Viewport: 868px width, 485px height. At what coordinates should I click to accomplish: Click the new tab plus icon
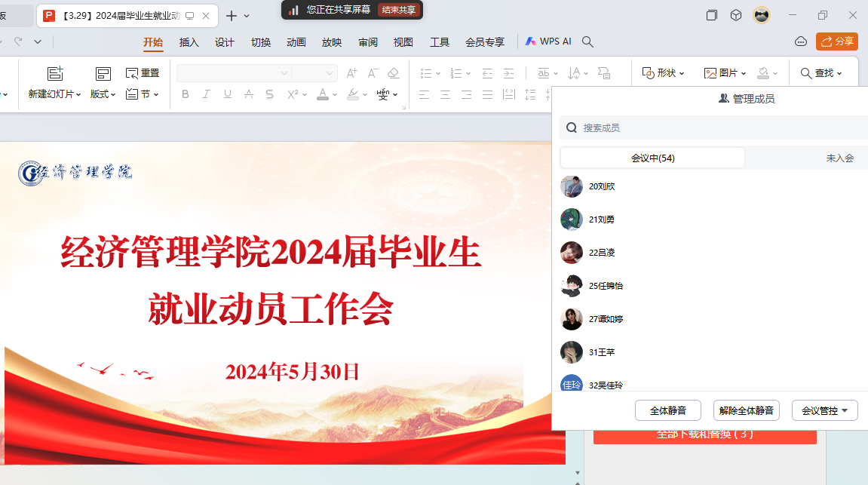(232, 16)
